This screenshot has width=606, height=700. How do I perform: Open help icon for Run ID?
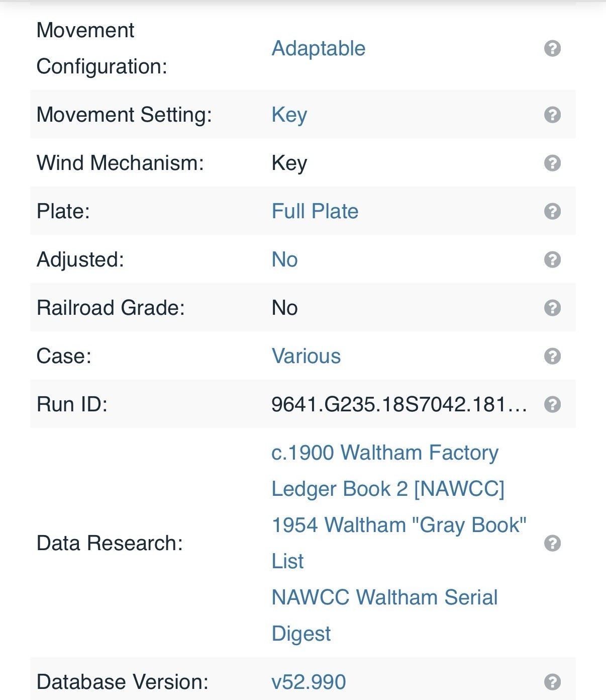tap(552, 404)
